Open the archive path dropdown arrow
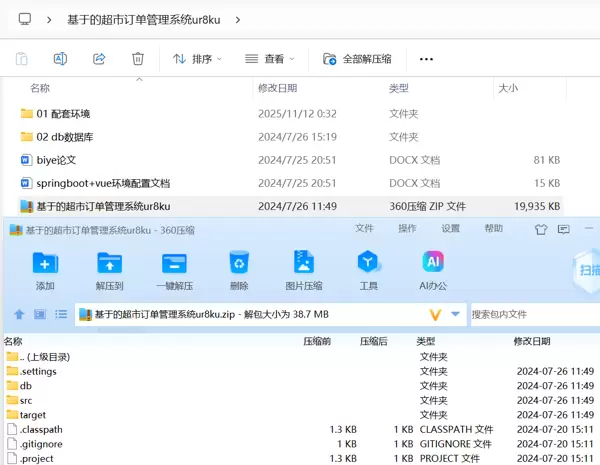 coord(456,314)
